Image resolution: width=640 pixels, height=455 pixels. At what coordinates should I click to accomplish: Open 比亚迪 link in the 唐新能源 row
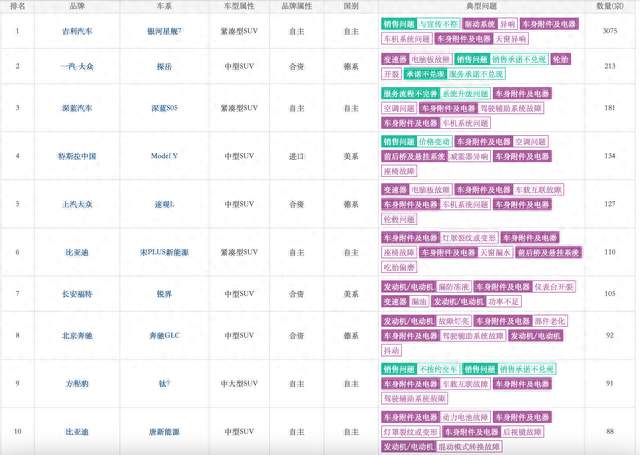(x=77, y=431)
